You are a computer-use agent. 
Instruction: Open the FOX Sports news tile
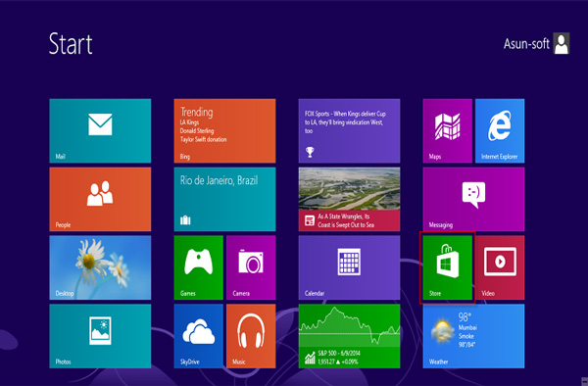(349, 131)
